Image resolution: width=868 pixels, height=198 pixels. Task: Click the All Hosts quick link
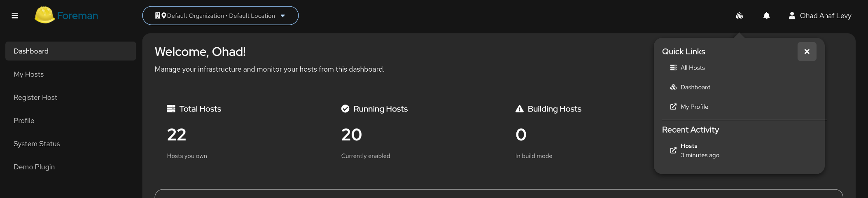point(693,68)
